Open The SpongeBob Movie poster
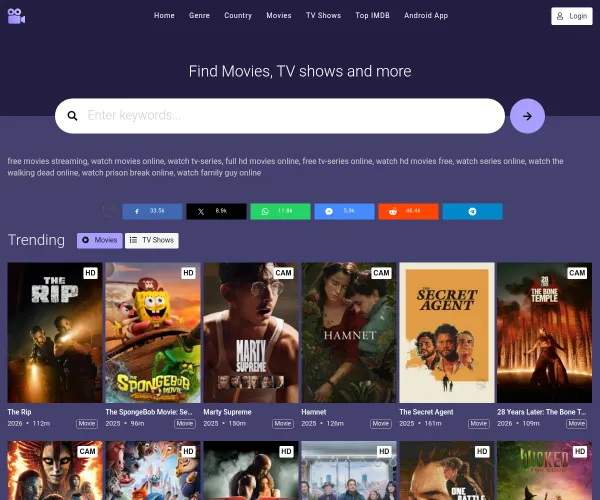600x500 pixels. (153, 332)
